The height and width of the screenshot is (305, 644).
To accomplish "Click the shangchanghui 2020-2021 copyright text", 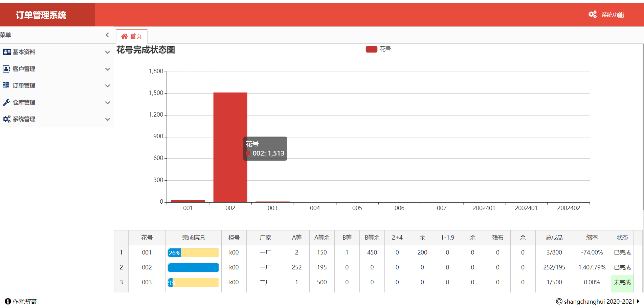I will pyautogui.click(x=599, y=301).
